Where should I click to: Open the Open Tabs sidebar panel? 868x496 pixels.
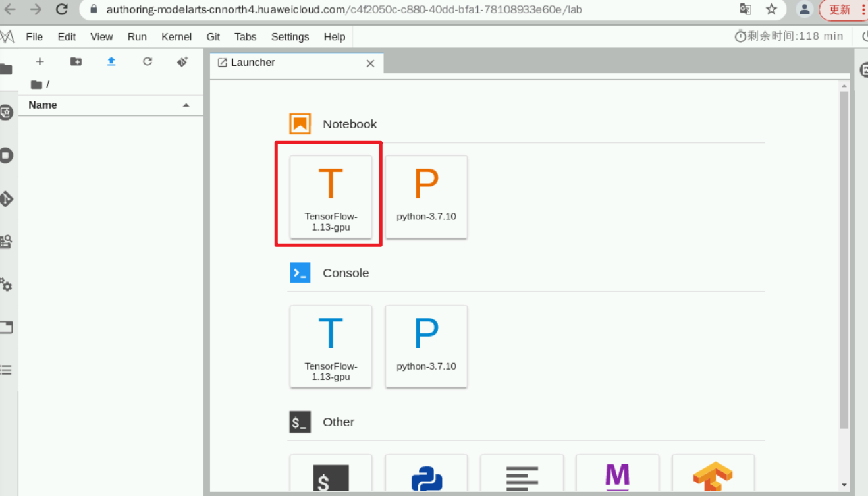click(x=6, y=327)
